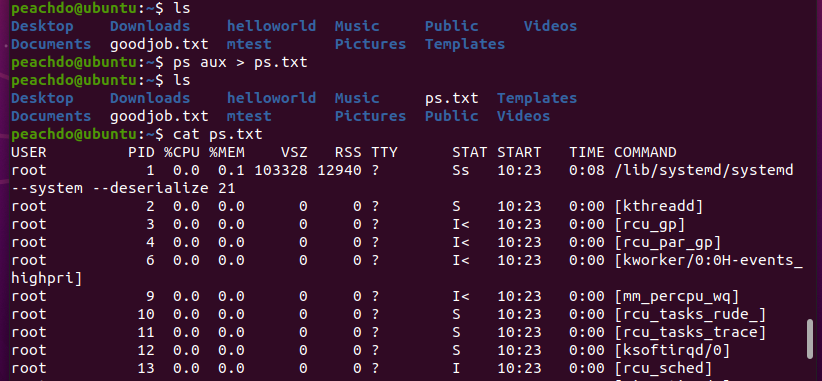Screen dimensions: 822x381
Task: Click the /lib/systemd/systemd command text
Action: (704, 170)
